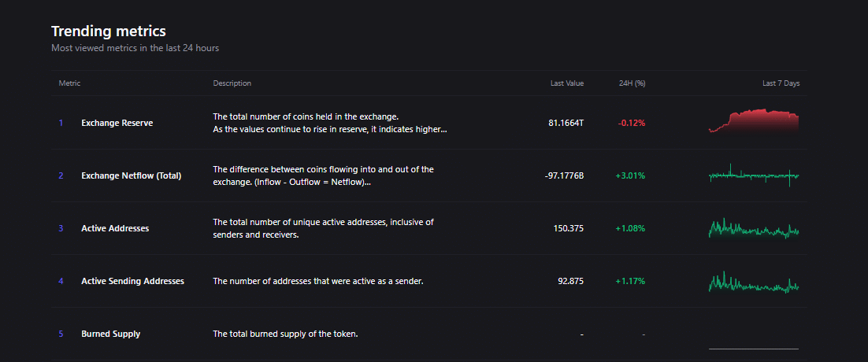The image size is (868, 362).
Task: Click the Metric column header
Action: tap(69, 83)
